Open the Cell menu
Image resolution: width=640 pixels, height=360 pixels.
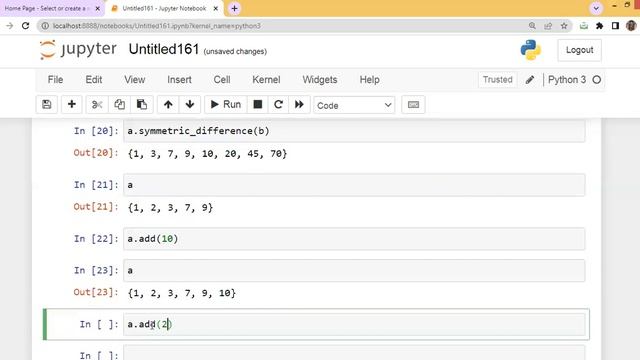tap(222, 80)
